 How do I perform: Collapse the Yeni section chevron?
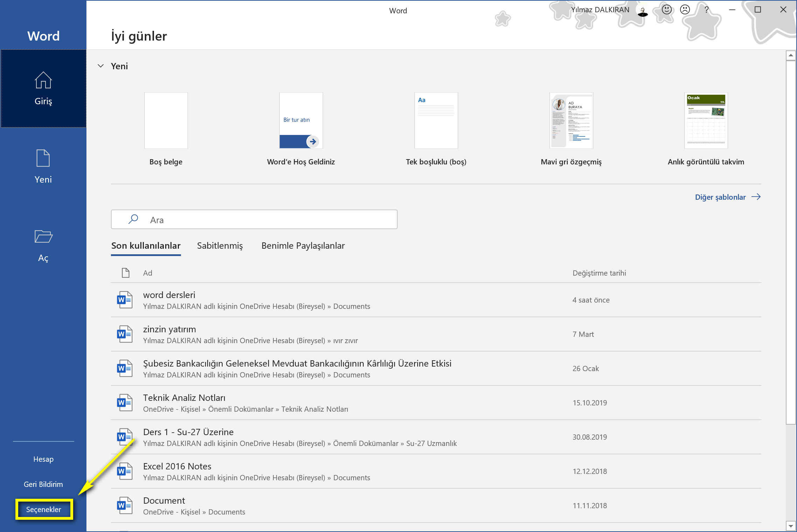click(x=100, y=66)
